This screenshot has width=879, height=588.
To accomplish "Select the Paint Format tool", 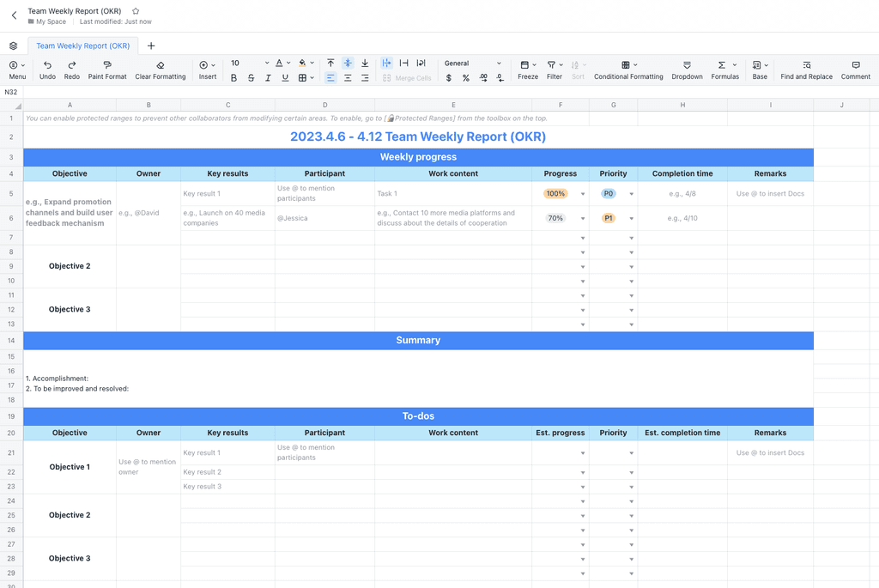I will (106, 70).
